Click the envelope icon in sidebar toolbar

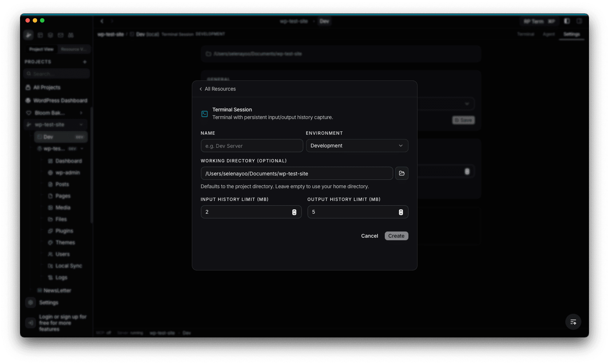pos(60,35)
